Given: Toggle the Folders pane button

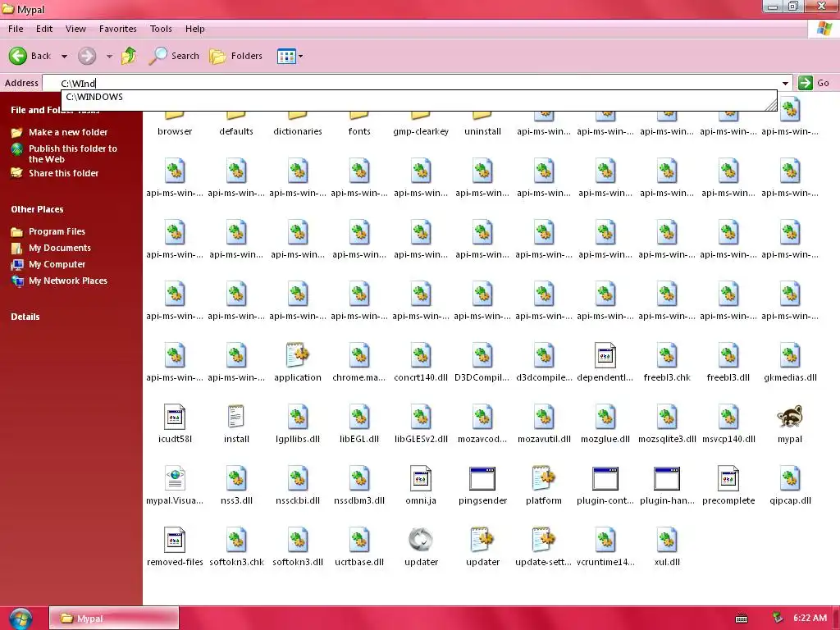Looking at the screenshot, I should coord(235,56).
